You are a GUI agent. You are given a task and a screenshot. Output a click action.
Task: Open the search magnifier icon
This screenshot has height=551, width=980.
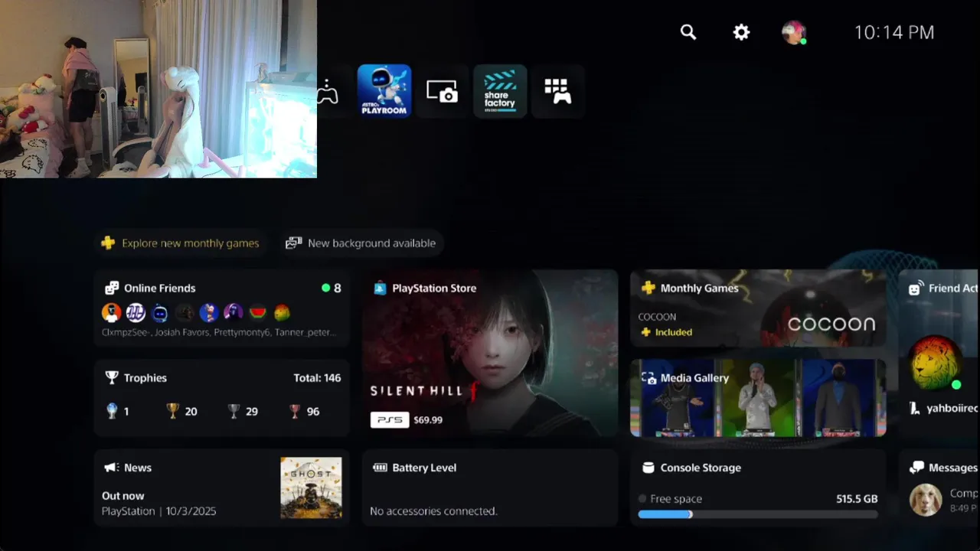[x=688, y=32]
